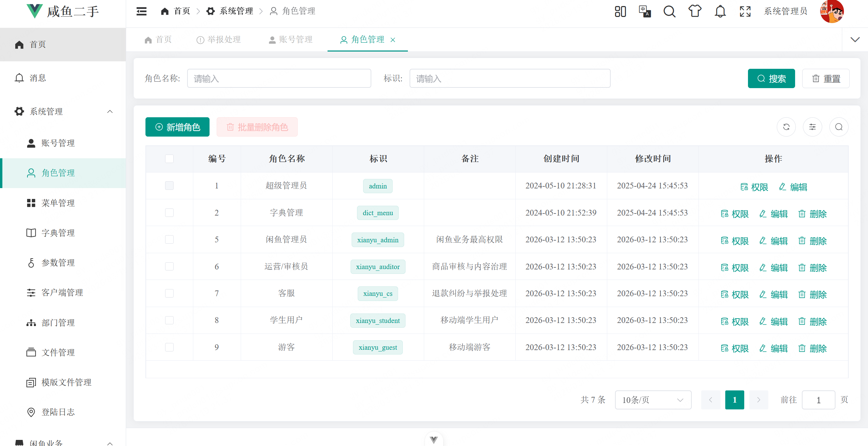
Task: Click 编辑 link on the 字典管理 row
Action: click(779, 214)
